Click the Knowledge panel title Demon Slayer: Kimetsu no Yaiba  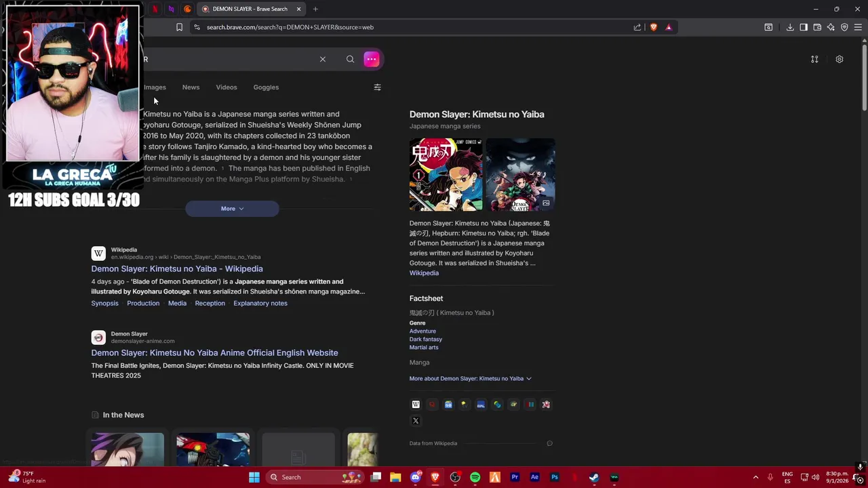tap(477, 115)
